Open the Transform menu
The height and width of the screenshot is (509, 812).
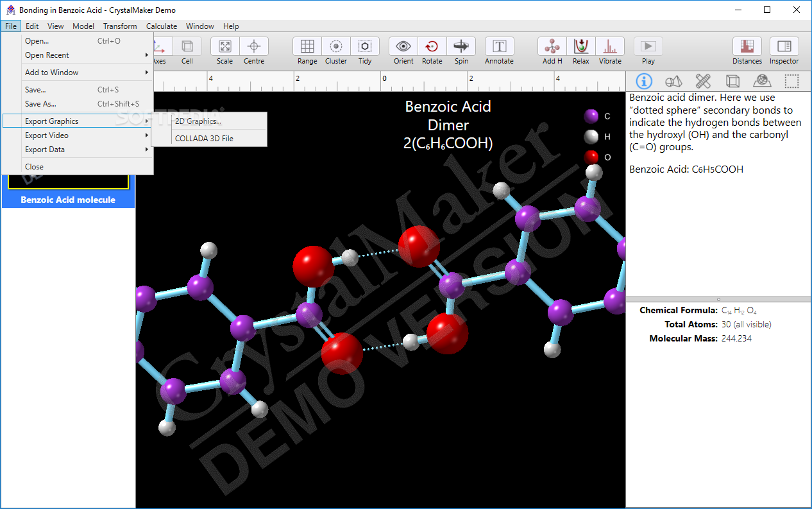coord(120,26)
